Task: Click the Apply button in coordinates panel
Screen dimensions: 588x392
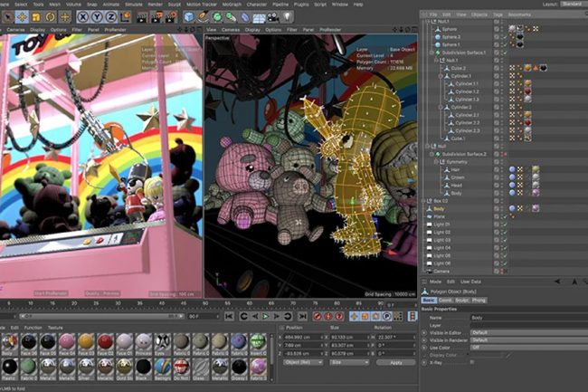Action: 395,361
